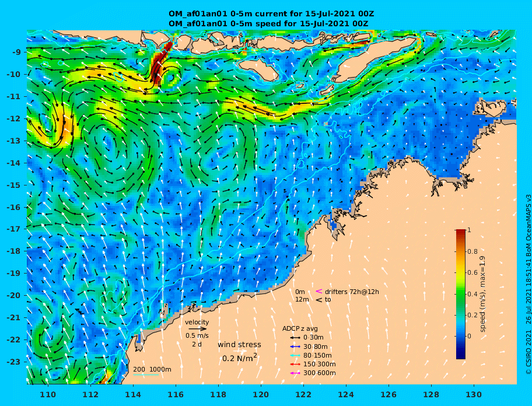Click latitude axis label '-11'
This screenshot has width=532, height=406.
tap(15, 97)
